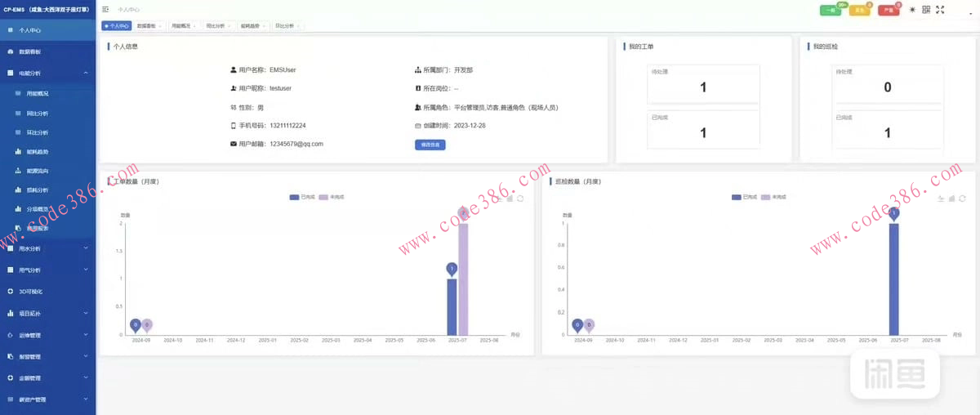This screenshot has height=415, width=980.
Task: Click the blue button under 创建时间
Action: (x=430, y=145)
